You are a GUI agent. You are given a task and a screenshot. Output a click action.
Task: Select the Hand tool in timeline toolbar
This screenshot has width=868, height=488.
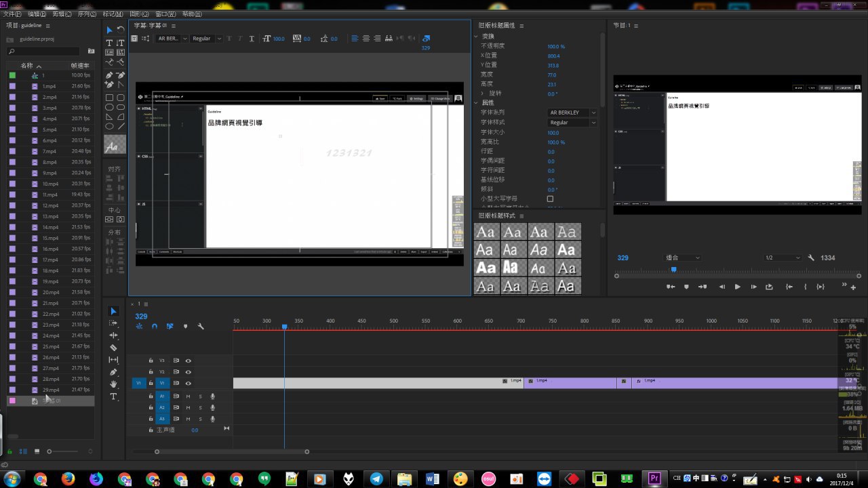[113, 384]
